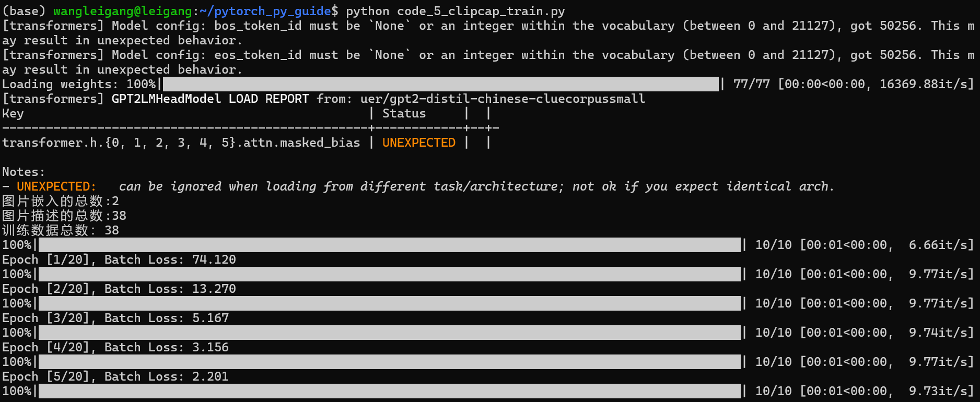Click the path ~/pytorch_py_guide in prompt
The image size is (980, 402).
265,11
